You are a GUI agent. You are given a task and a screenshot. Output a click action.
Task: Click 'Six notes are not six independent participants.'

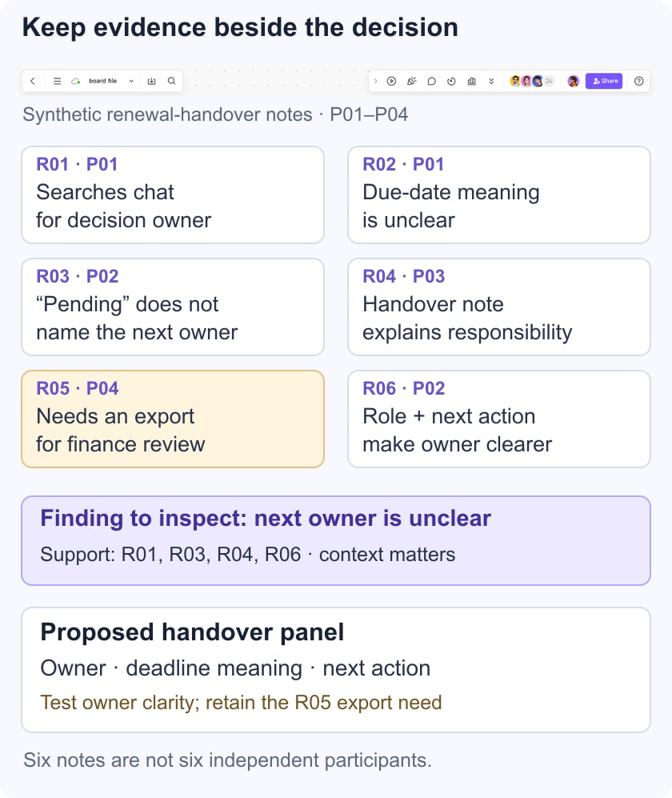pos(227,760)
